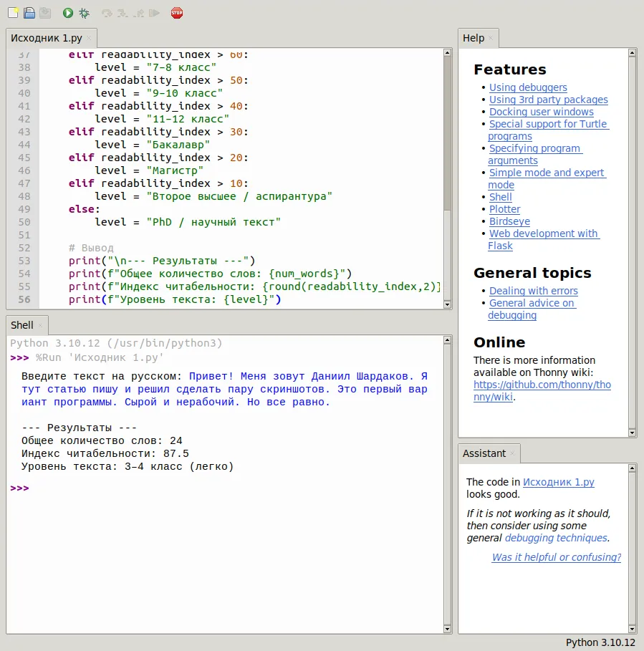The height and width of the screenshot is (651, 644).
Task: Run current script with green play icon
Action: coord(67,13)
